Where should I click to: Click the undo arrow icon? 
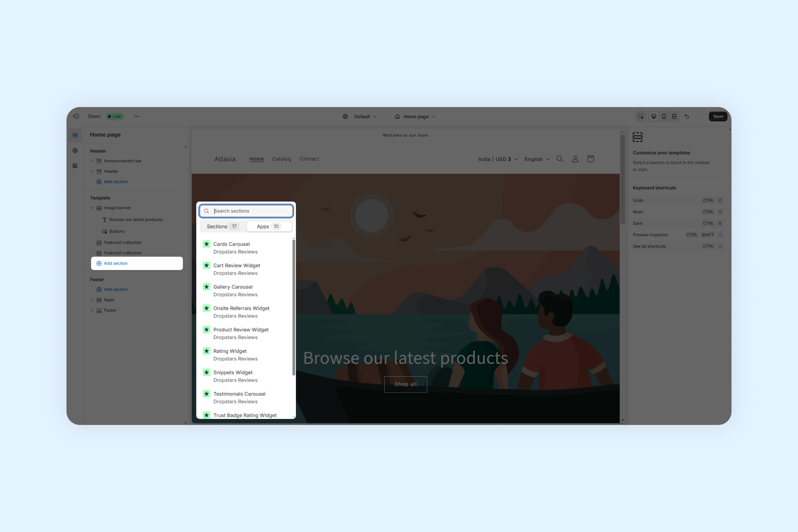pos(687,116)
